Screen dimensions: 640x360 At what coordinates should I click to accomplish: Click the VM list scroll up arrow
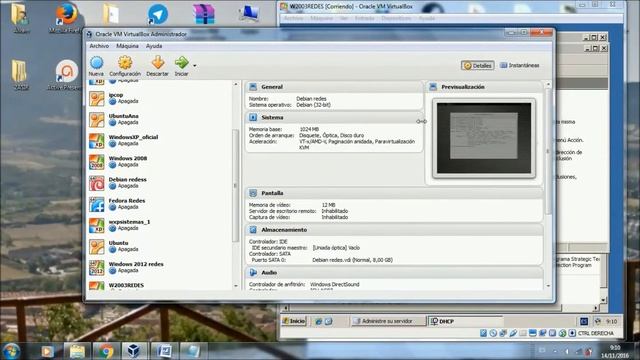tap(236, 84)
